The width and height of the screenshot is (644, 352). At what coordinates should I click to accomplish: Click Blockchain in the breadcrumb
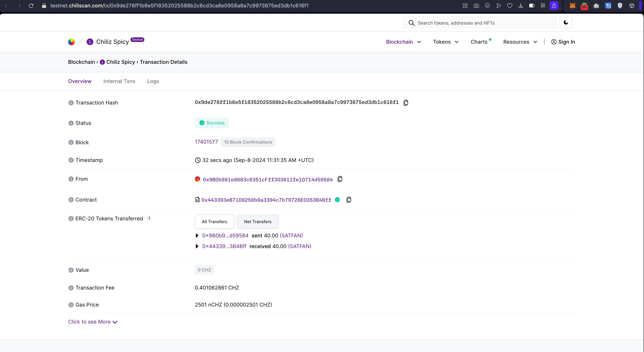81,62
